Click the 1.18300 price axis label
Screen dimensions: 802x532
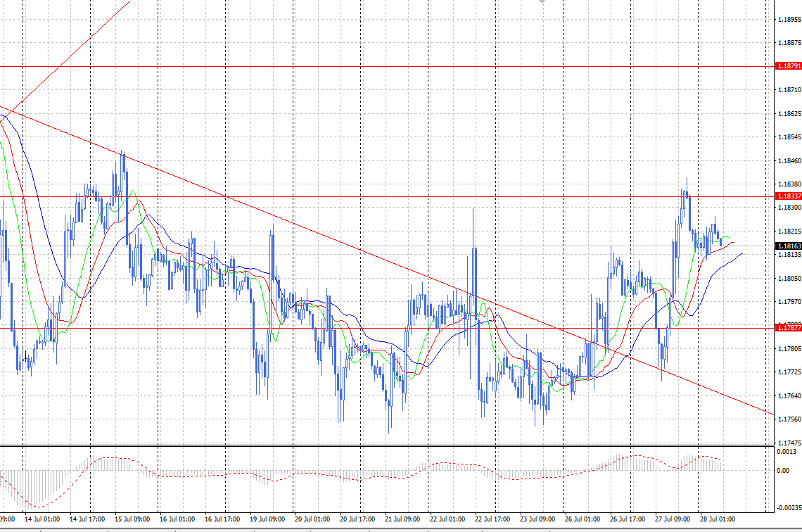pyautogui.click(x=789, y=208)
